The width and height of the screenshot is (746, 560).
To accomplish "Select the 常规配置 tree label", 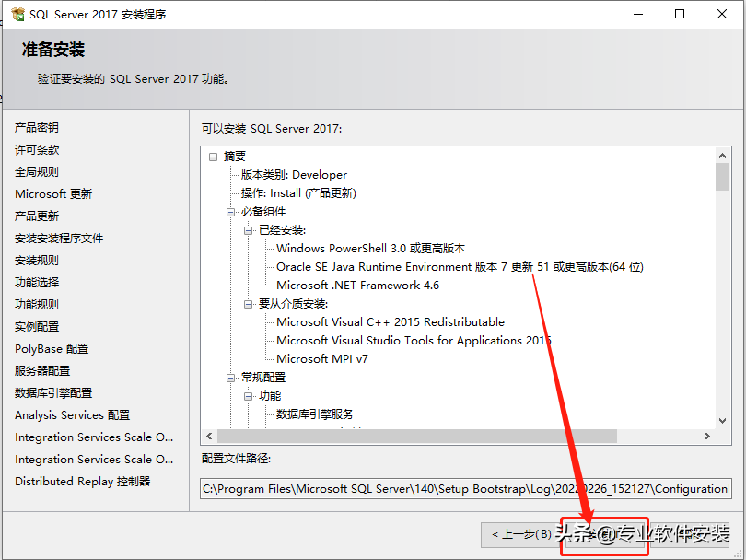I will 263,378.
